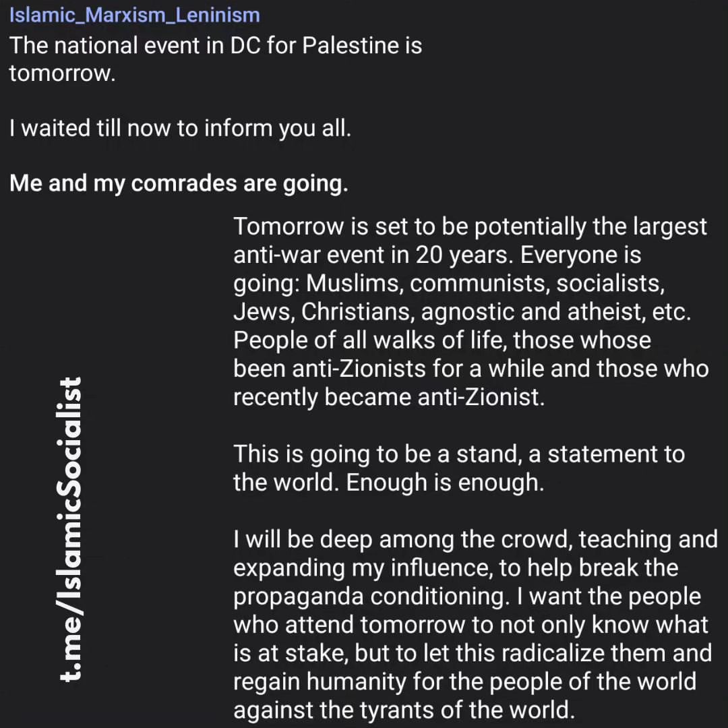Click the sentence about the national event in DC
Image resolution: width=728 pixels, height=728 pixels.
216,59
